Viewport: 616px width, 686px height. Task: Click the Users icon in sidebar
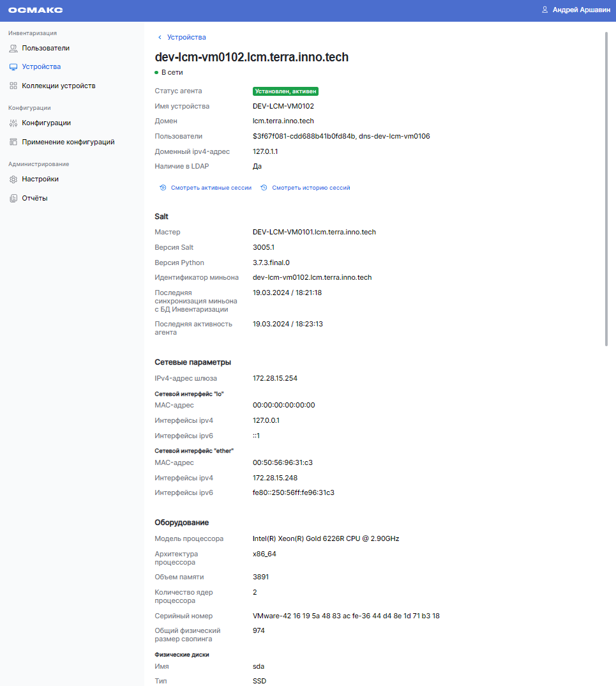coord(13,49)
